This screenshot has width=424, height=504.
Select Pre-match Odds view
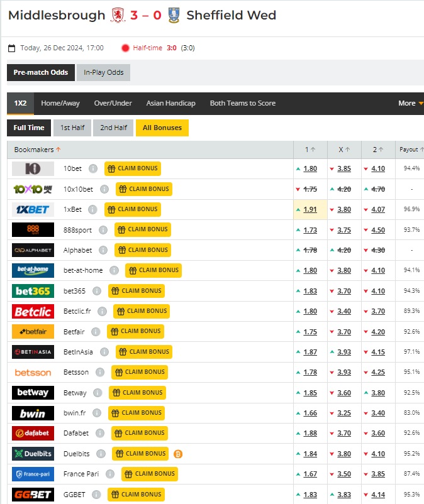41,72
